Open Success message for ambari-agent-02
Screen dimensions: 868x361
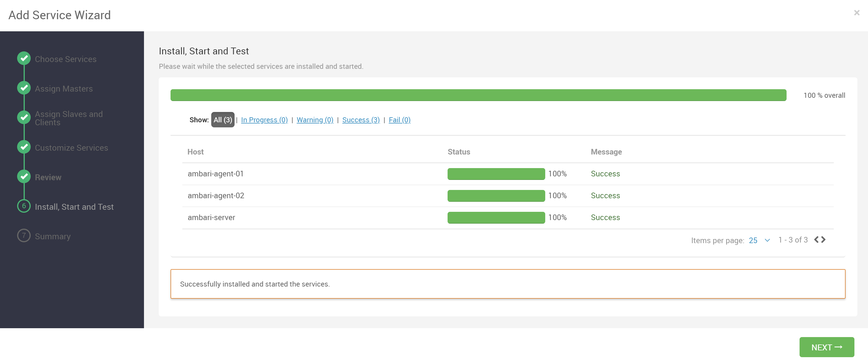(605, 196)
